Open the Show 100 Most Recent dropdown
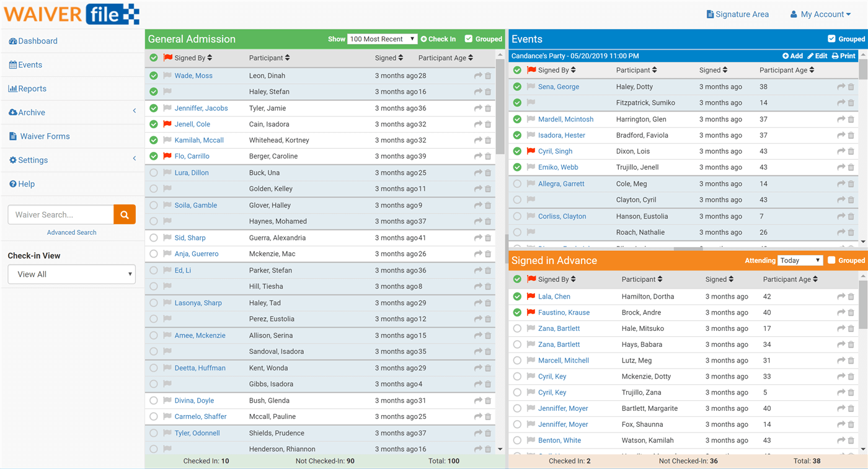Screen dimensions: 868x469 coord(382,39)
